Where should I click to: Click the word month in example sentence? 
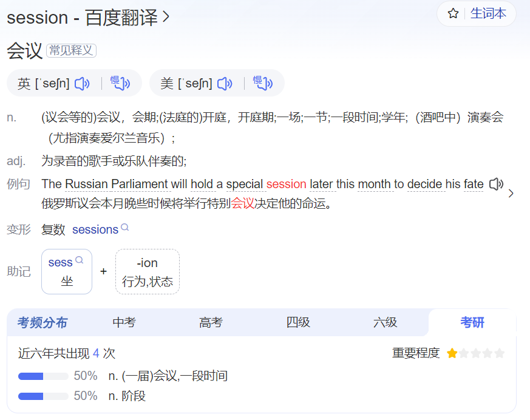point(374,184)
